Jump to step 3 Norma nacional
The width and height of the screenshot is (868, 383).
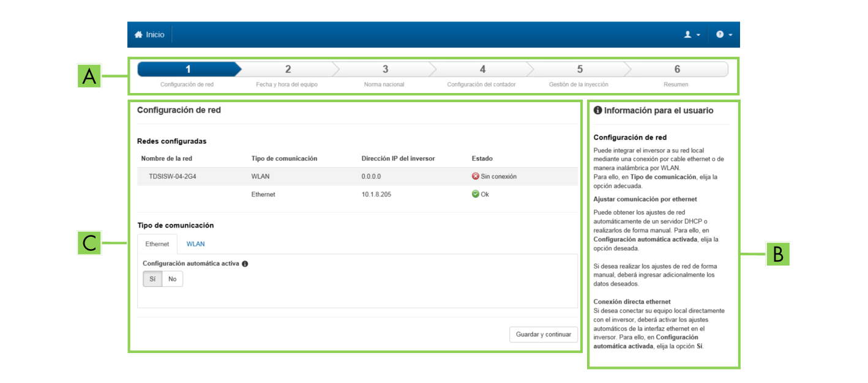click(x=384, y=69)
